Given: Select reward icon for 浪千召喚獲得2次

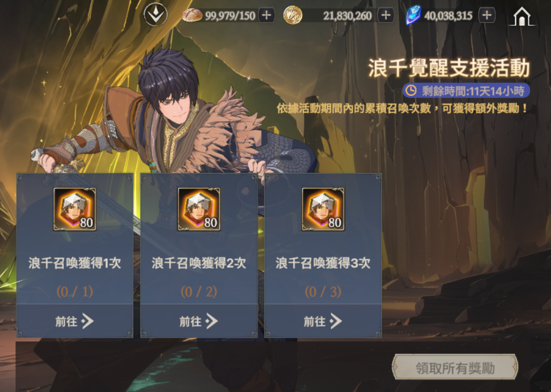Looking at the screenshot, I should point(199,209).
